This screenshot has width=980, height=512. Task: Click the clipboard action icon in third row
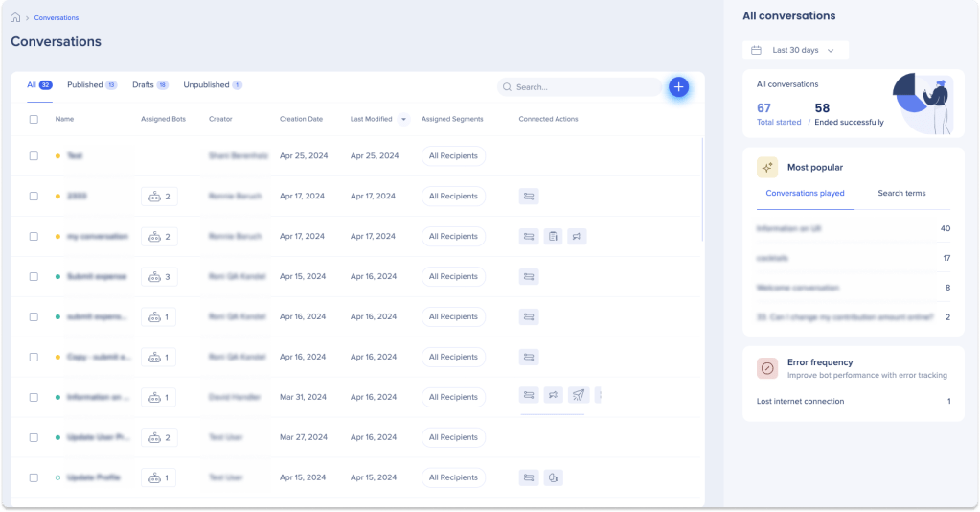click(x=553, y=236)
